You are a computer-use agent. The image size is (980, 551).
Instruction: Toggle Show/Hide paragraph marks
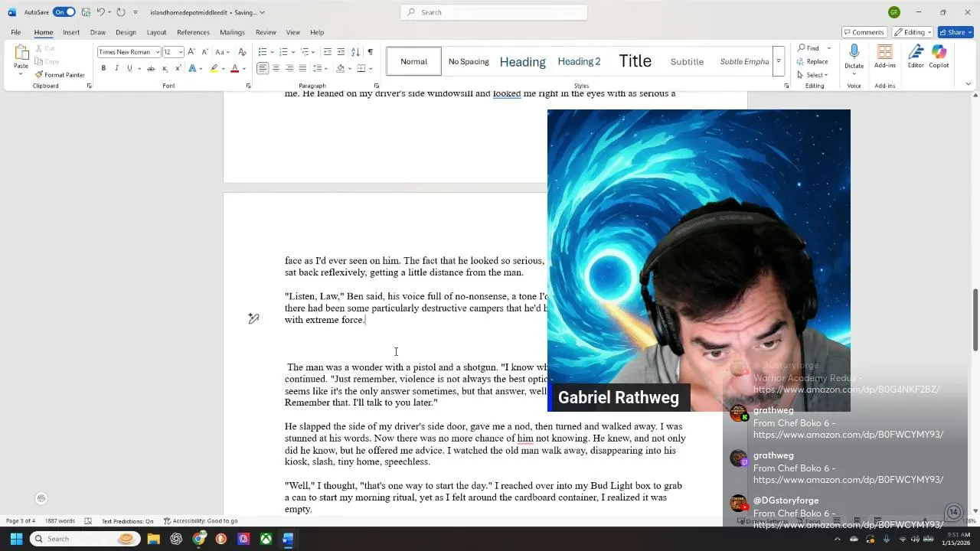[x=370, y=52]
